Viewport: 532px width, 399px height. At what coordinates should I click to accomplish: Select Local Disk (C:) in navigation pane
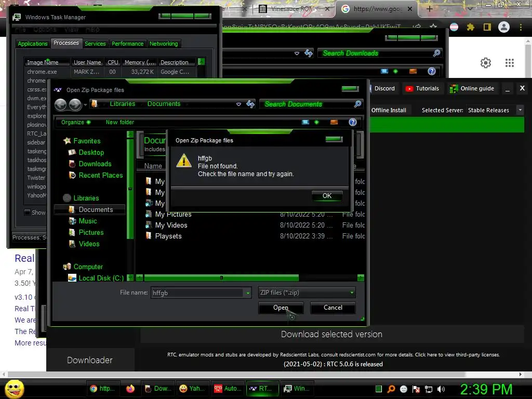pos(101,278)
